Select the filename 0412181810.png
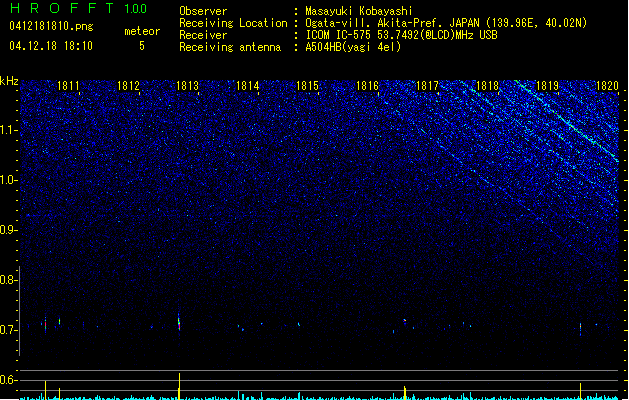Screen dimensions: 629x400 pos(51,26)
